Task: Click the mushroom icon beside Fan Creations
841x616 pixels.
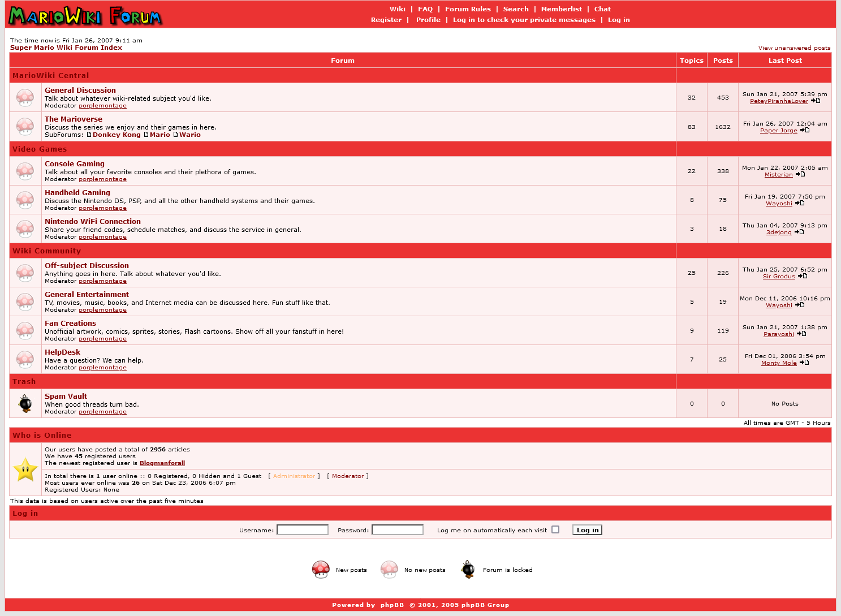Action: (x=25, y=330)
